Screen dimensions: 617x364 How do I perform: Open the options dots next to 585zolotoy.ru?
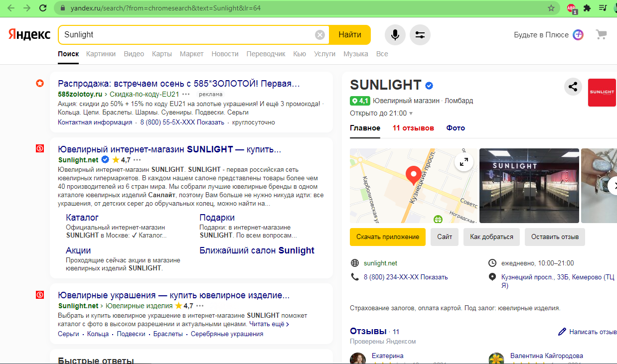(186, 94)
